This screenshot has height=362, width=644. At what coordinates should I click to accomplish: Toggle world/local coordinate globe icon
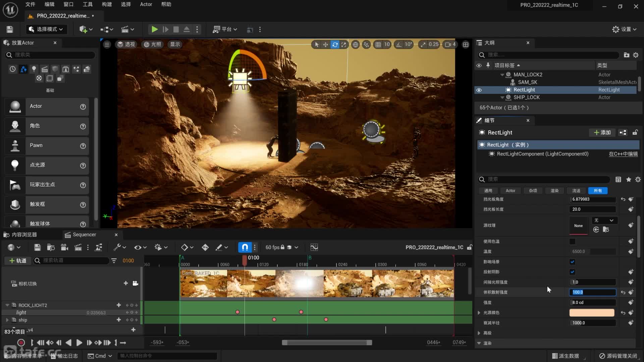(355, 45)
